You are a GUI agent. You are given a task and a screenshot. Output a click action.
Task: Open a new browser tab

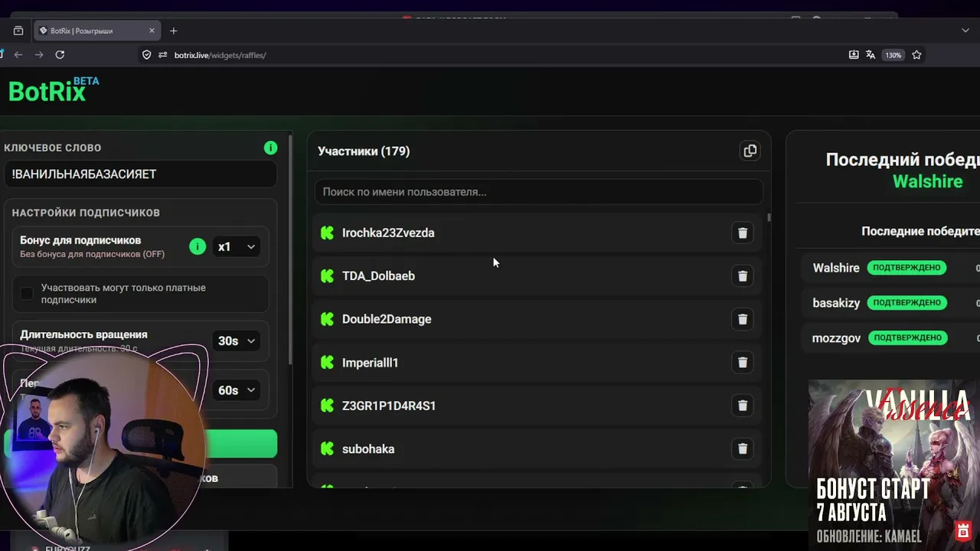coord(173,31)
